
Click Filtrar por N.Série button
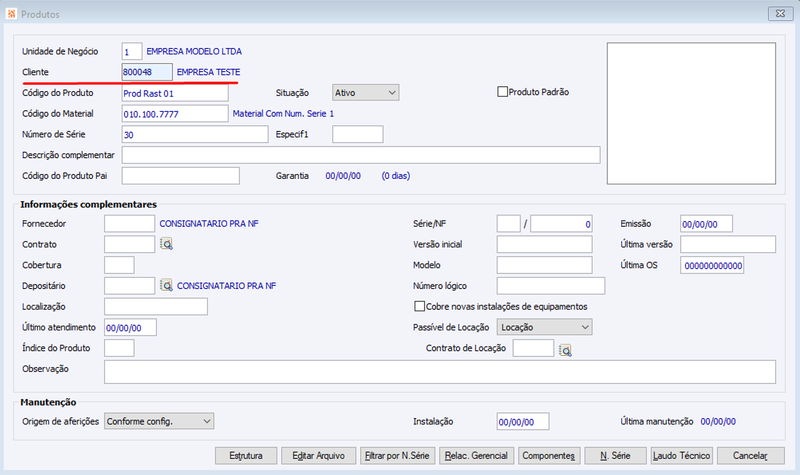(397, 456)
